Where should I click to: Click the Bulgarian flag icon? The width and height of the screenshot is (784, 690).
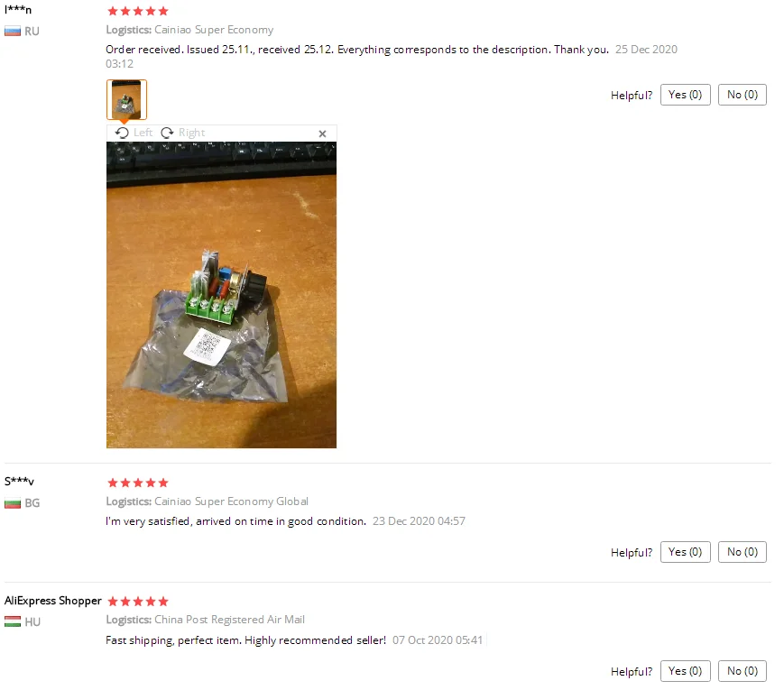coord(13,503)
